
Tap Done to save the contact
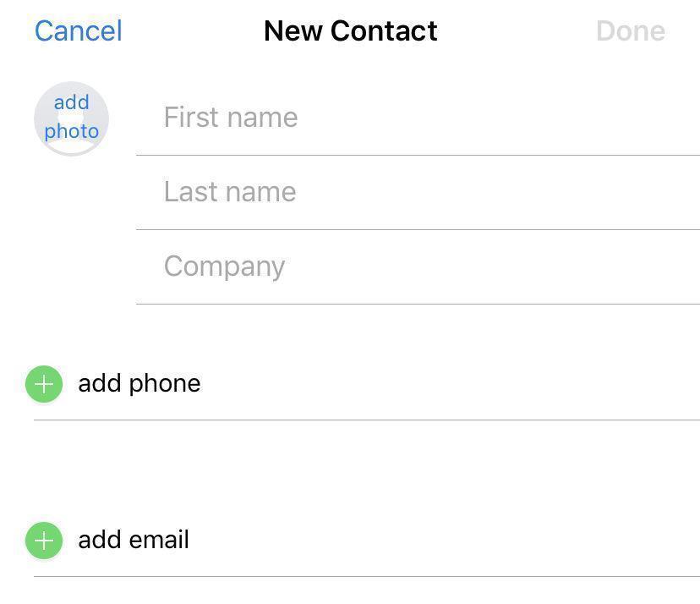pyautogui.click(x=631, y=30)
